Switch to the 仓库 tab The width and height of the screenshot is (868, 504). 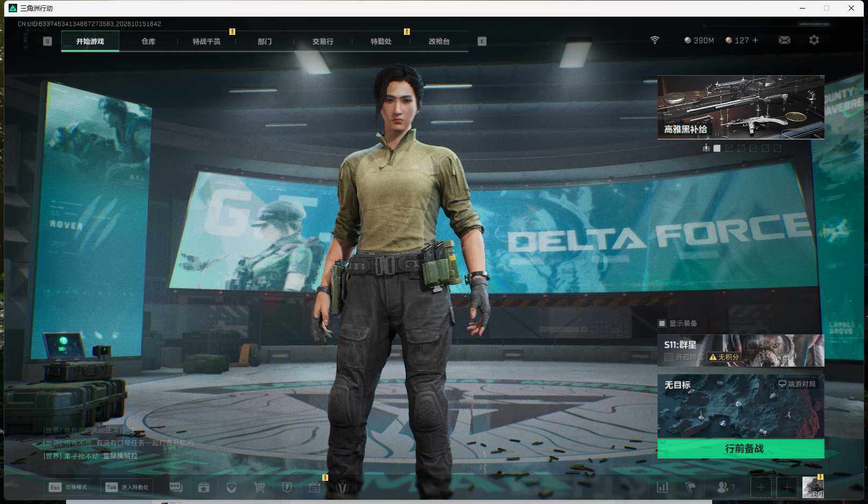tap(148, 41)
